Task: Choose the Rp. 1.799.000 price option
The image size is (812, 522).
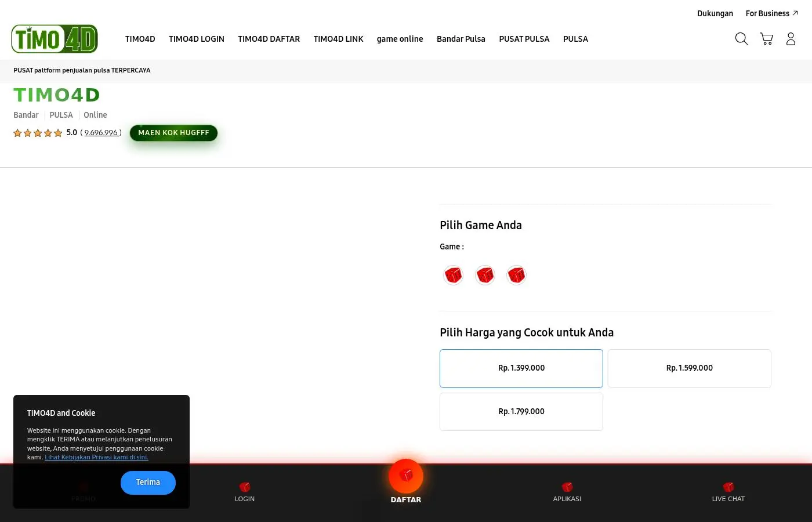Action: [521, 412]
